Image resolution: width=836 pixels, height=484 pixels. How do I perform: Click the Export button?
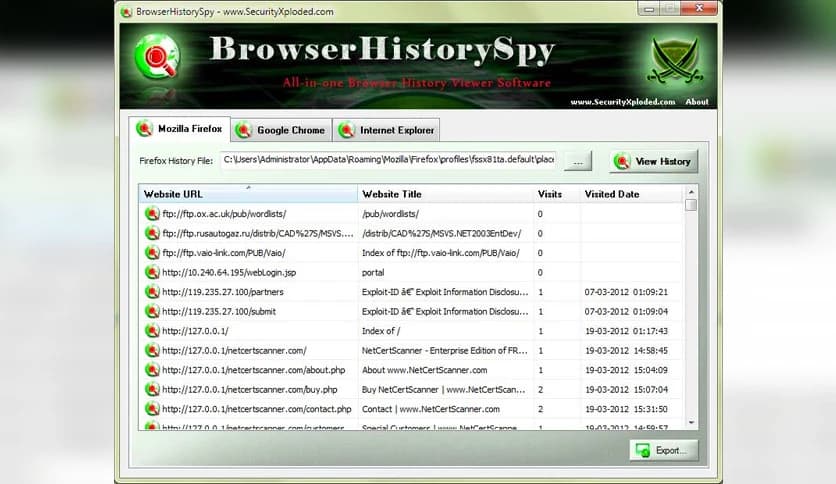tap(663, 450)
